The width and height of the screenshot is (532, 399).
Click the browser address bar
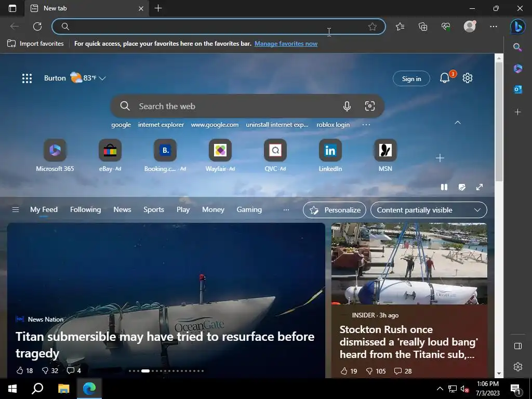(x=219, y=26)
